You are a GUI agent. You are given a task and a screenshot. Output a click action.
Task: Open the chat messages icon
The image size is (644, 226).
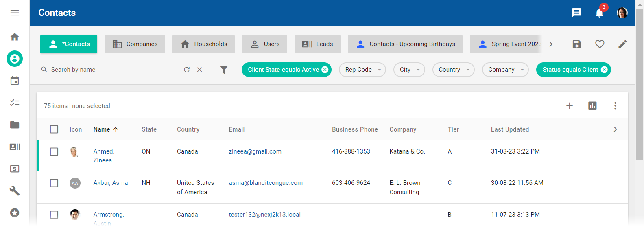[576, 13]
